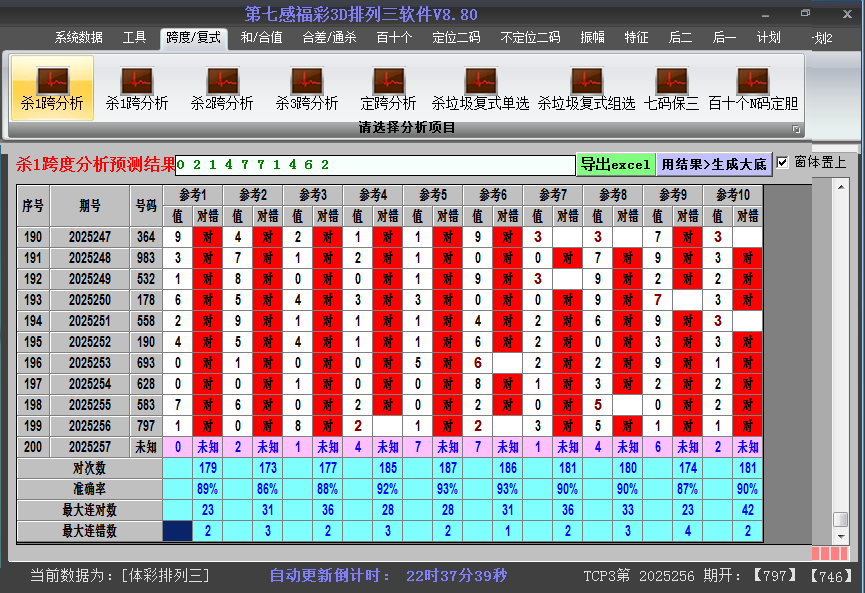Viewport: 865px width, 593px height.
Task: Open the 杀3跨分析 analysis tool
Action: pyautogui.click(x=307, y=88)
